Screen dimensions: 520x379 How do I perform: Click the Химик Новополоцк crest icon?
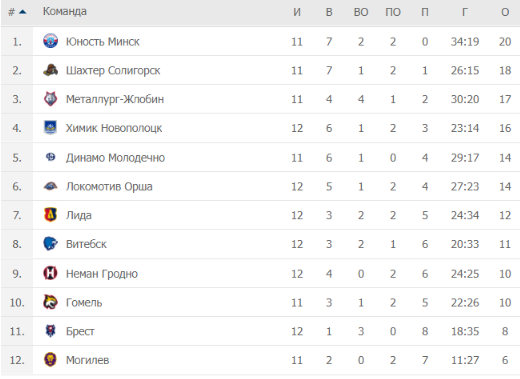click(x=50, y=128)
